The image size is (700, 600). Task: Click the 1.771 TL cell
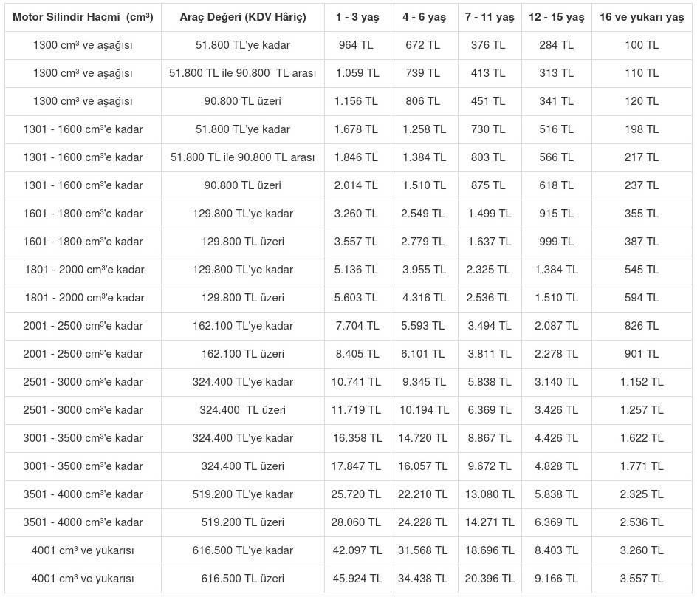(x=641, y=466)
